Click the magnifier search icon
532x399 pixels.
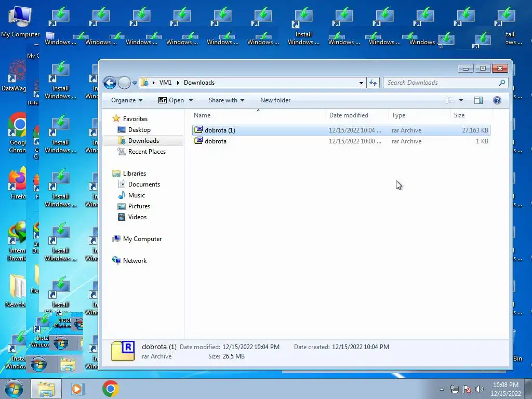[502, 83]
